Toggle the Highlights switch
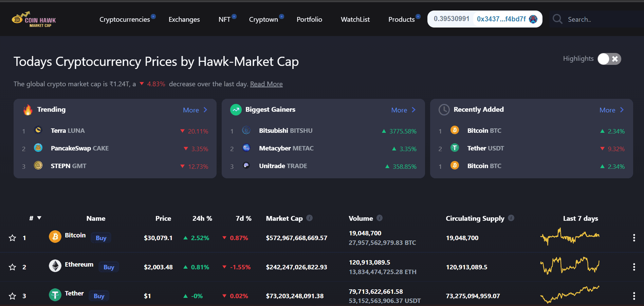 [x=609, y=59]
